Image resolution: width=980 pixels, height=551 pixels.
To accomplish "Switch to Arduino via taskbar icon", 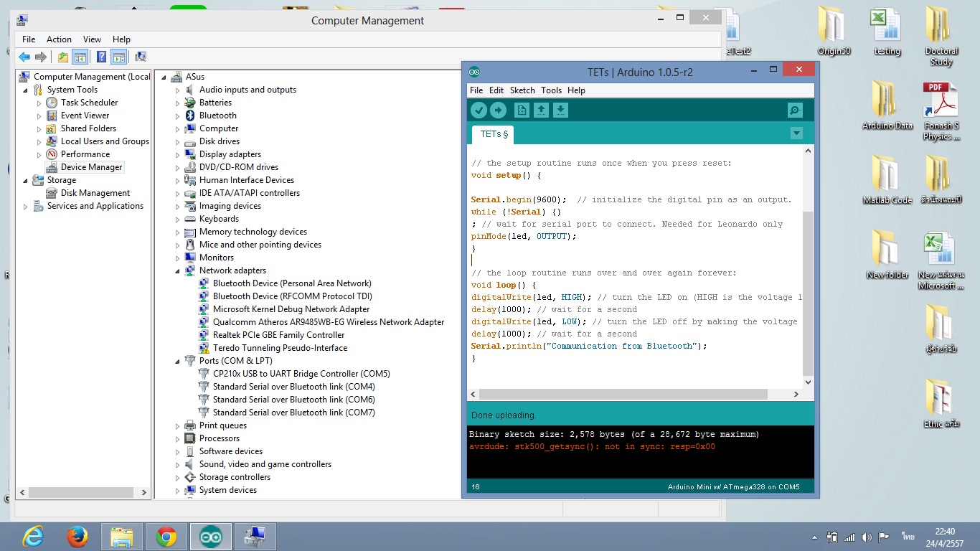I will click(210, 537).
